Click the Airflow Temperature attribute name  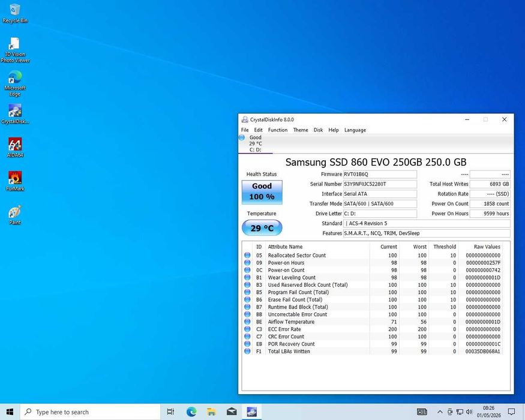291,322
